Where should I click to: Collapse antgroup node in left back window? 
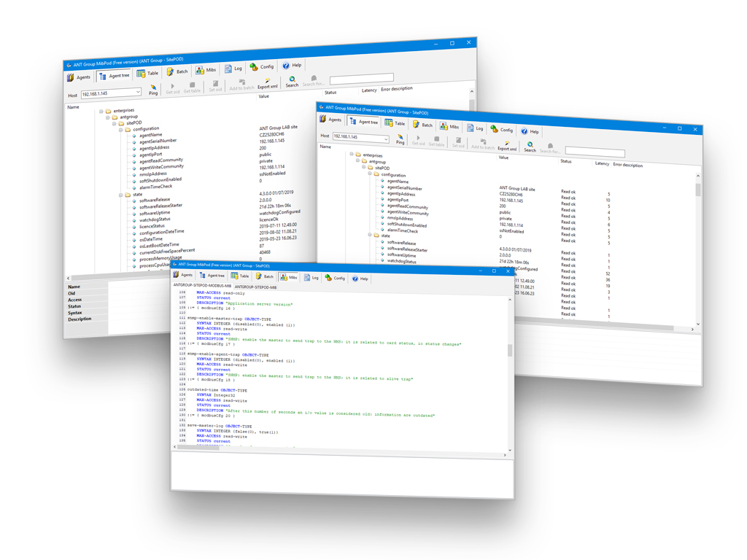[108, 117]
